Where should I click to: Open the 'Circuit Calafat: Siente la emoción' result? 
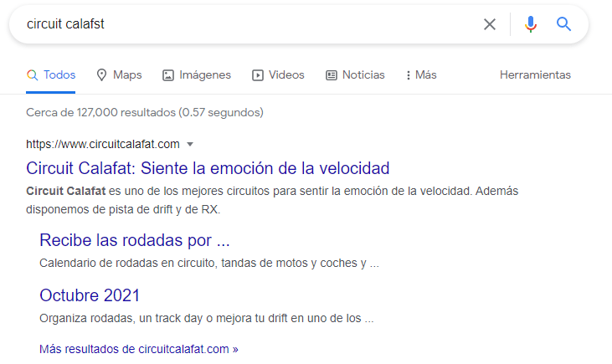click(x=208, y=168)
